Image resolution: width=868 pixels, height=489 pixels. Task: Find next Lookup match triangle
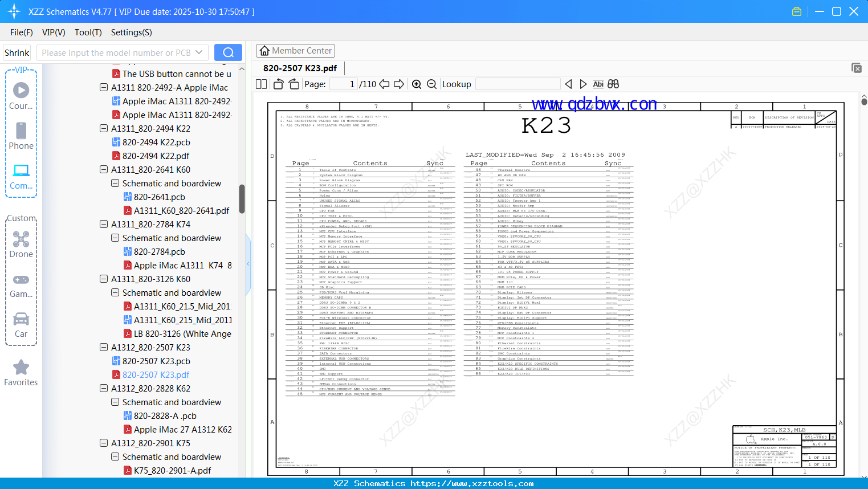(x=583, y=84)
